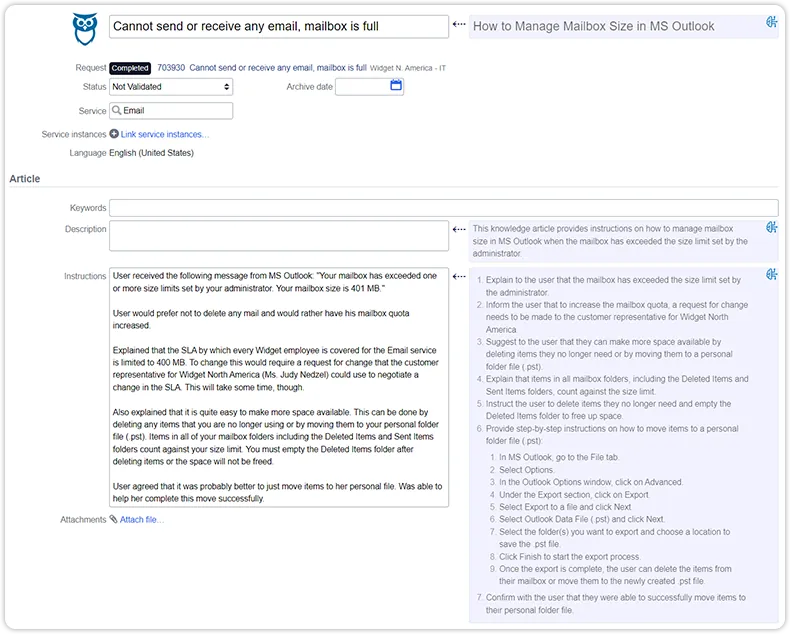Click into the empty Description box
The height and width of the screenshot is (634, 790).
click(279, 235)
